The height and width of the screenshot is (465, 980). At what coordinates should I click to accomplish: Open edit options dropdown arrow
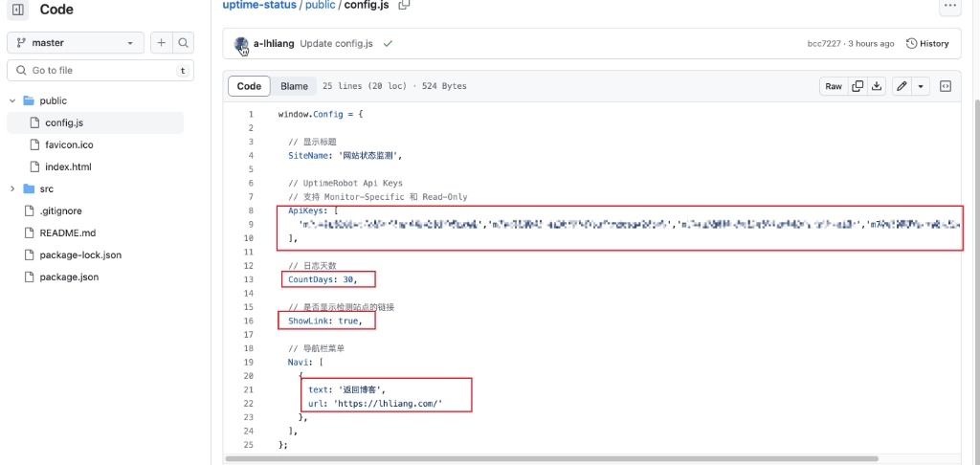pyautogui.click(x=921, y=86)
